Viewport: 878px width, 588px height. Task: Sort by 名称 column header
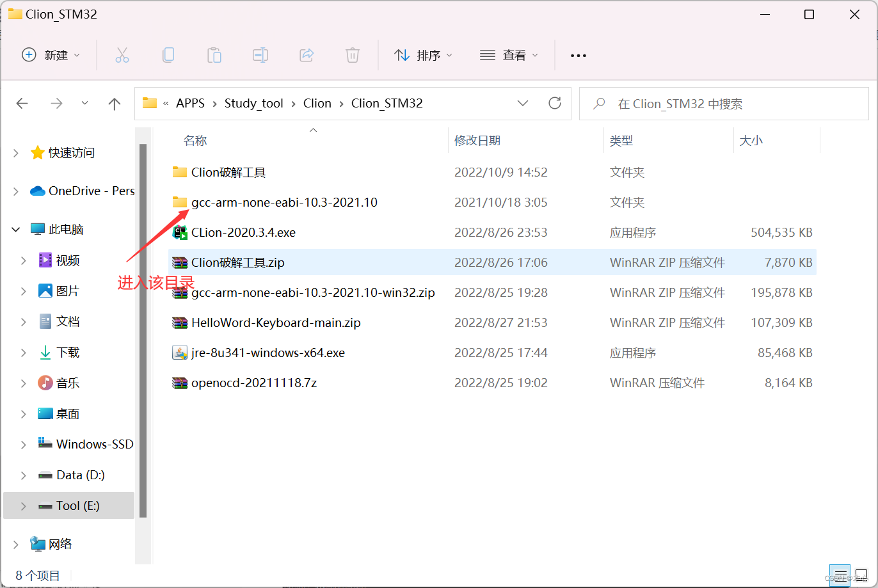coord(195,141)
